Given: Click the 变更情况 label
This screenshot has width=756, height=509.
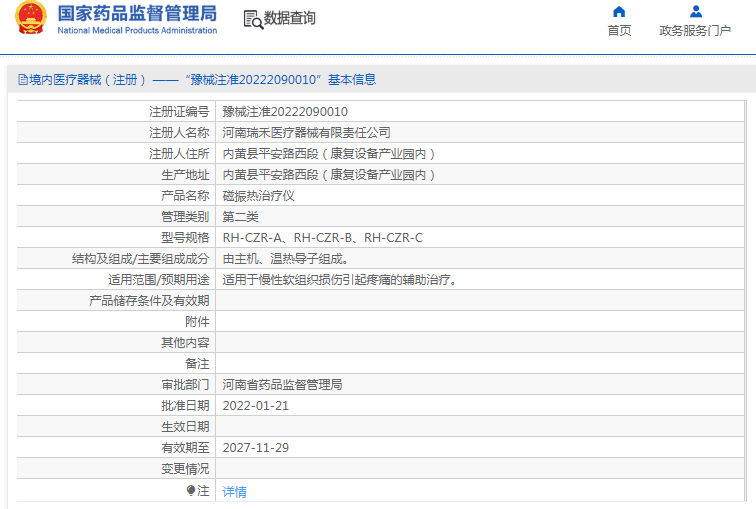Looking at the screenshot, I should pos(185,469).
